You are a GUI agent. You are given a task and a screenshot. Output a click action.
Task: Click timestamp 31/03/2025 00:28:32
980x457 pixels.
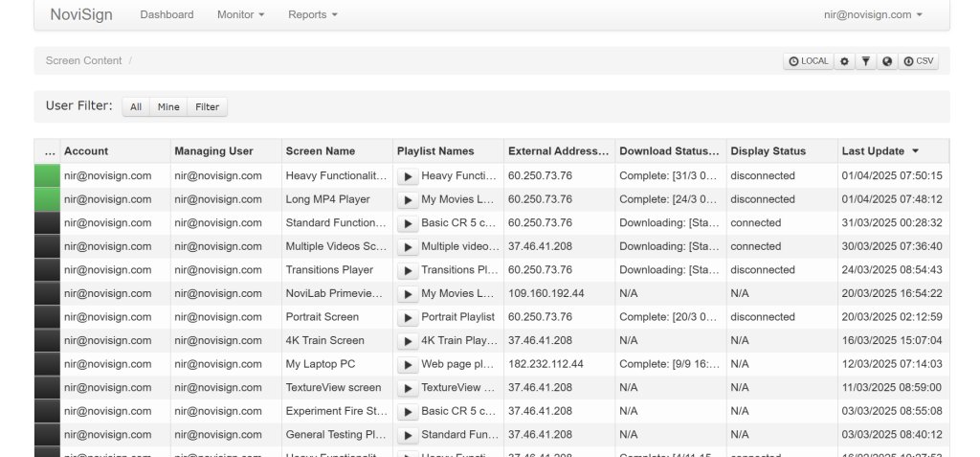coord(892,223)
